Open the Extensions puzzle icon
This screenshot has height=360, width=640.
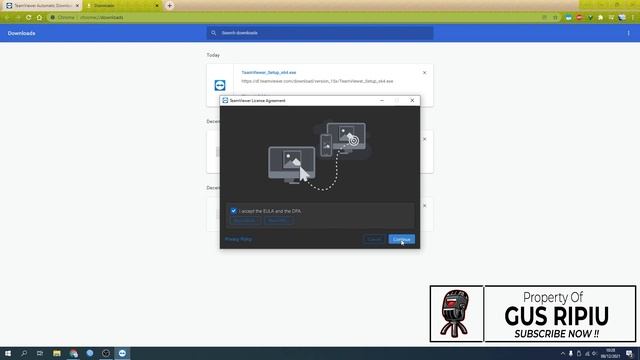point(600,18)
